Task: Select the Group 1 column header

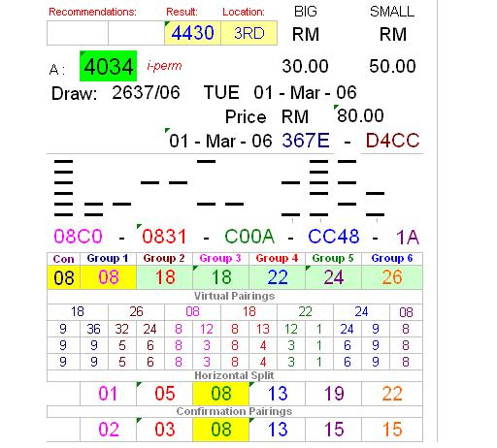Action: (x=108, y=259)
